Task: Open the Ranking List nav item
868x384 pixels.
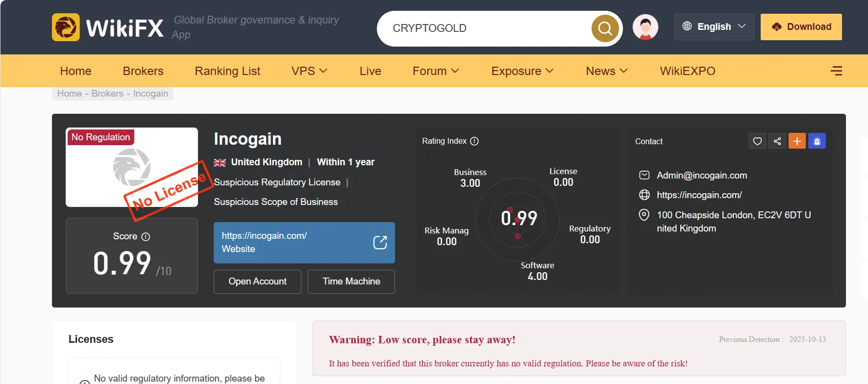Action: click(x=227, y=71)
